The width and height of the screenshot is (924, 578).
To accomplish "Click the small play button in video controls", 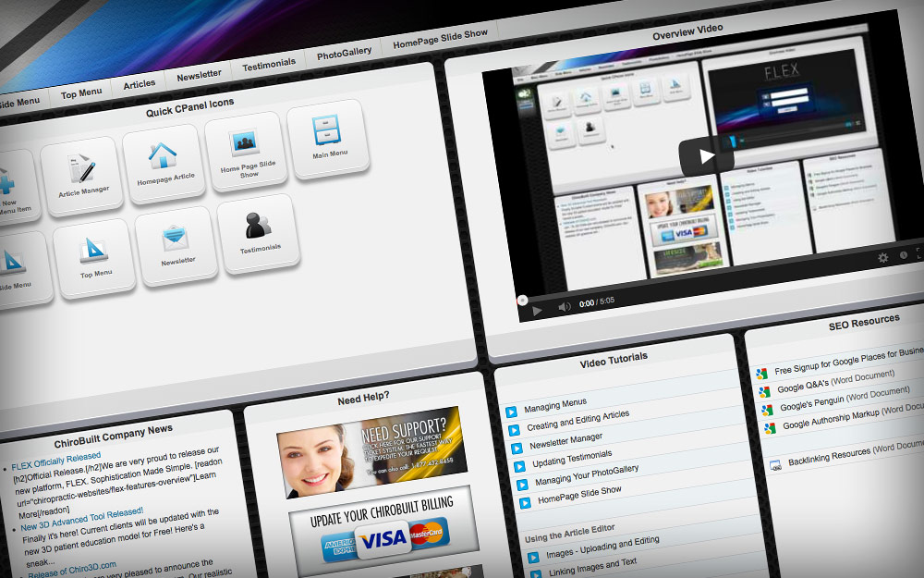I will click(537, 311).
